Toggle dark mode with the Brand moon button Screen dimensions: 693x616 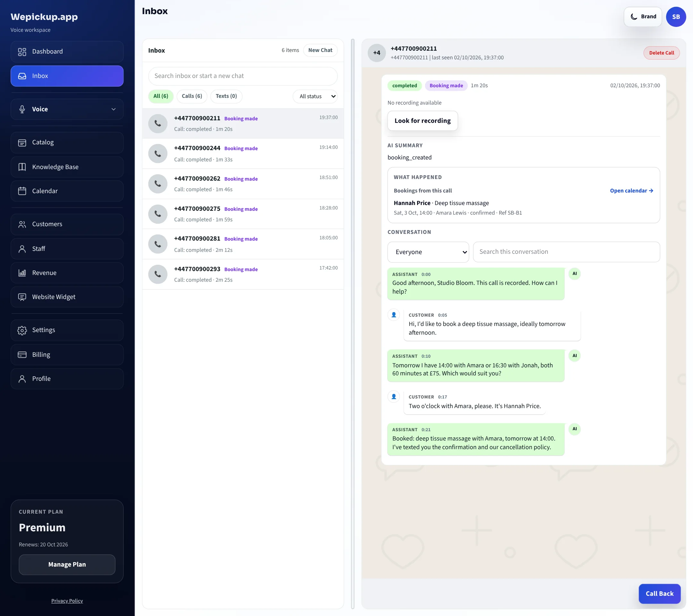pyautogui.click(x=643, y=17)
